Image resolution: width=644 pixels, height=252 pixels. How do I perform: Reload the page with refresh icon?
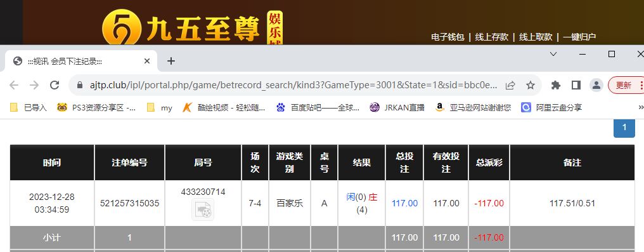(x=55, y=85)
